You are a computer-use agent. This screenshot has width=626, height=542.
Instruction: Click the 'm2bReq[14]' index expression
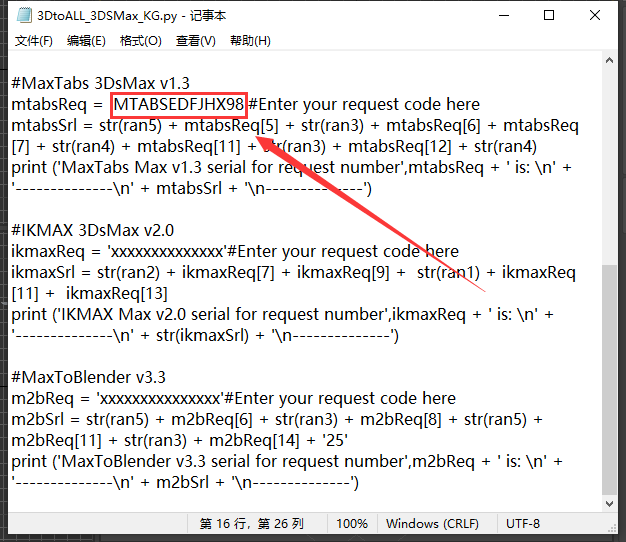[254, 441]
